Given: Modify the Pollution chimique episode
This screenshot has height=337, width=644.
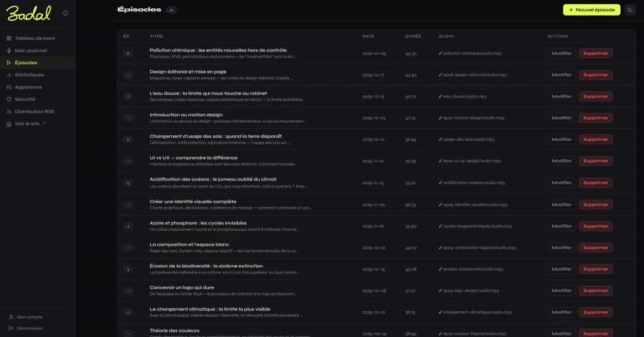Looking at the screenshot, I should pyautogui.click(x=561, y=53).
